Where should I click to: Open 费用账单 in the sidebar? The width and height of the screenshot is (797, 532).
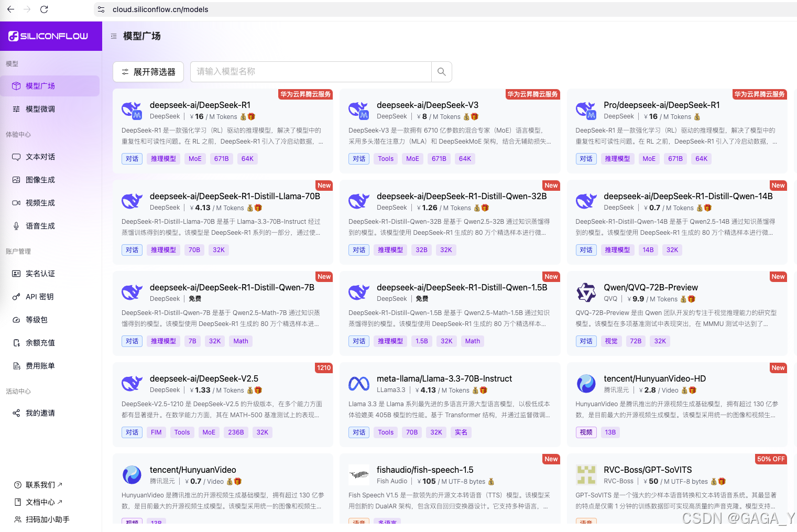click(x=50, y=366)
